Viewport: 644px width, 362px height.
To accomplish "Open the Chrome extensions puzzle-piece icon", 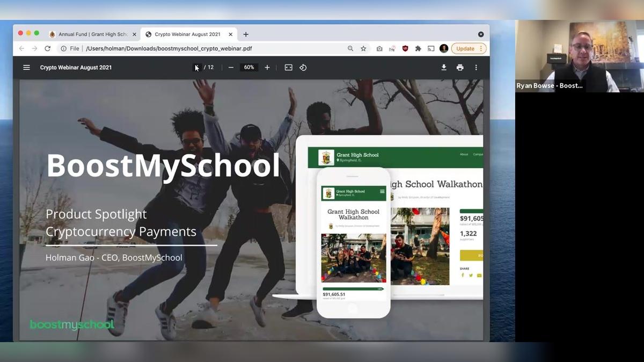I will [x=418, y=48].
